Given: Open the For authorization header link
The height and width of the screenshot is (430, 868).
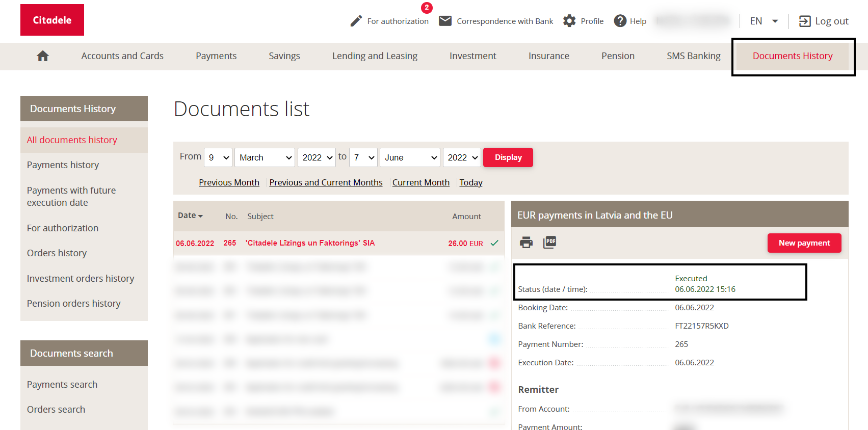Looking at the screenshot, I should coord(398,21).
